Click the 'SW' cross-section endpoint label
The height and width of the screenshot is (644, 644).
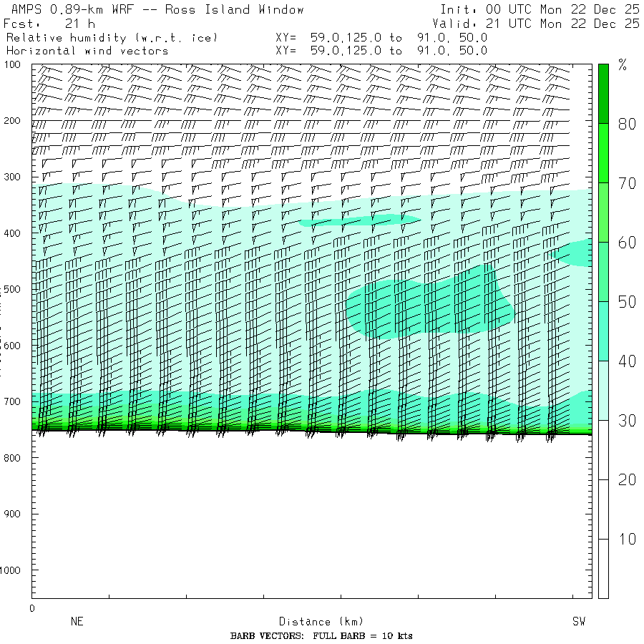click(x=579, y=621)
